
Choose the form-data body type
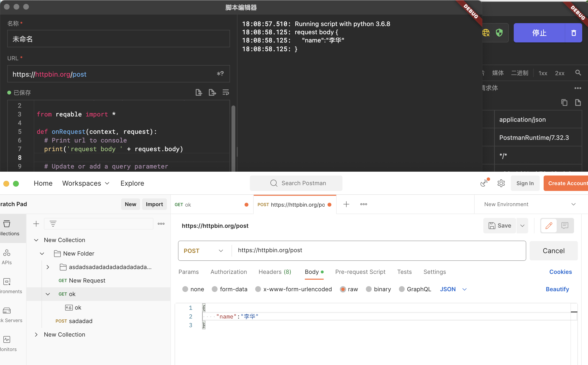pyautogui.click(x=214, y=289)
